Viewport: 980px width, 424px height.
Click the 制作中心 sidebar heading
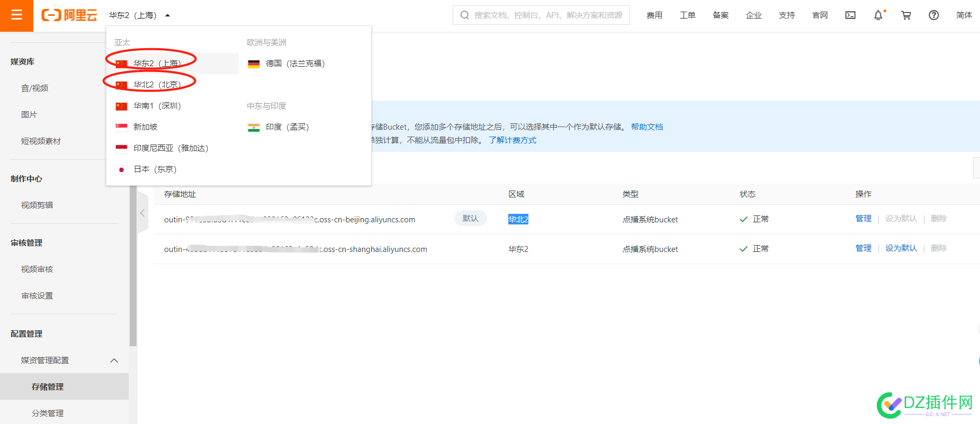(x=26, y=179)
